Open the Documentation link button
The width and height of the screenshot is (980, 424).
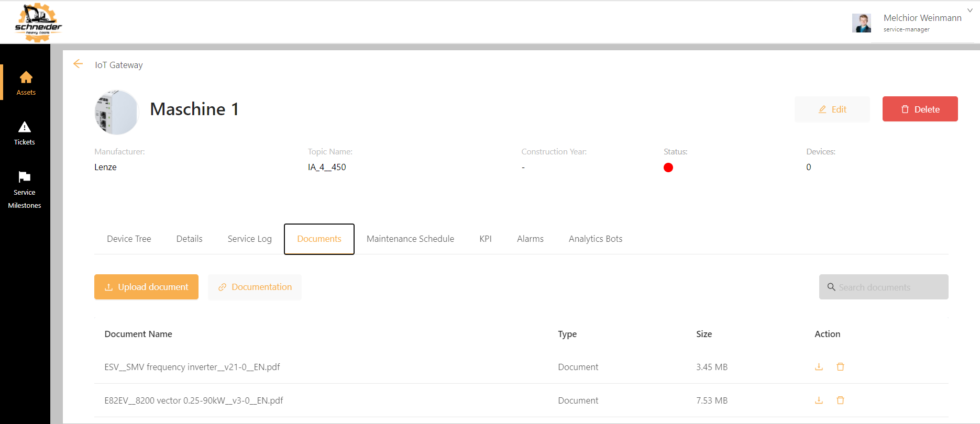[255, 287]
